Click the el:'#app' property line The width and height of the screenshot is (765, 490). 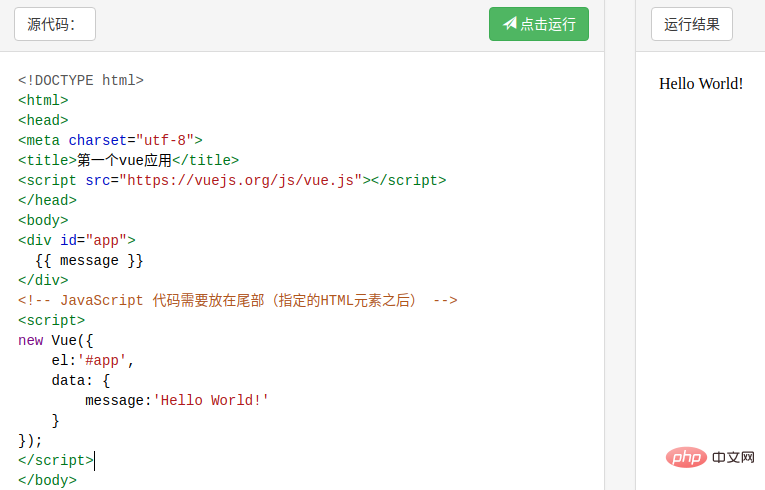click(x=93, y=360)
